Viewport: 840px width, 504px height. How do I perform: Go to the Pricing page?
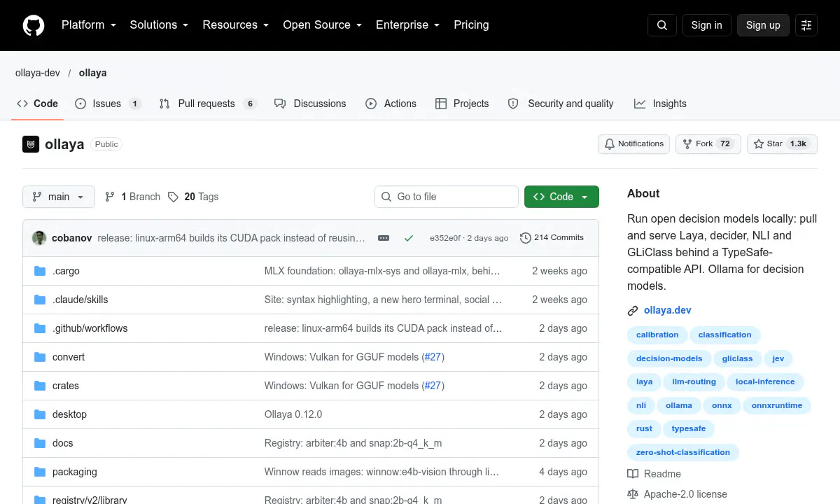(x=471, y=25)
